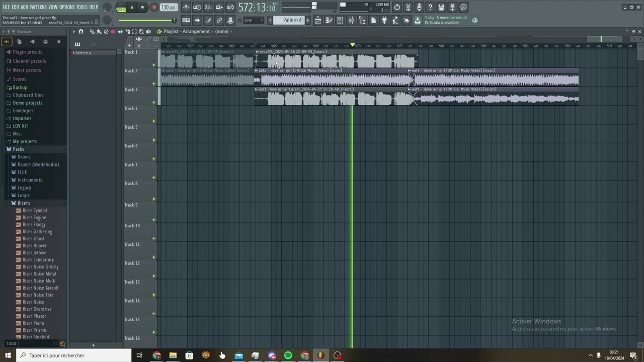Stop playback with the stop button
This screenshot has height=362, width=644.
click(142, 8)
